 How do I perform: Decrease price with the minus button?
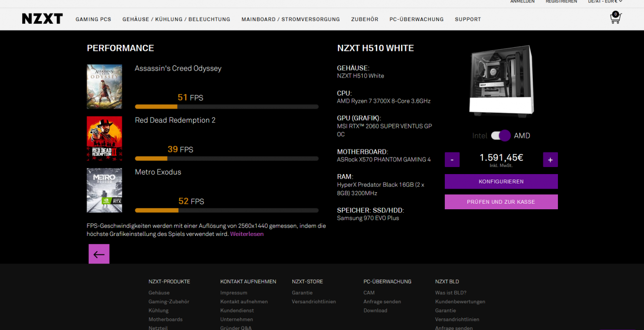pos(452,160)
